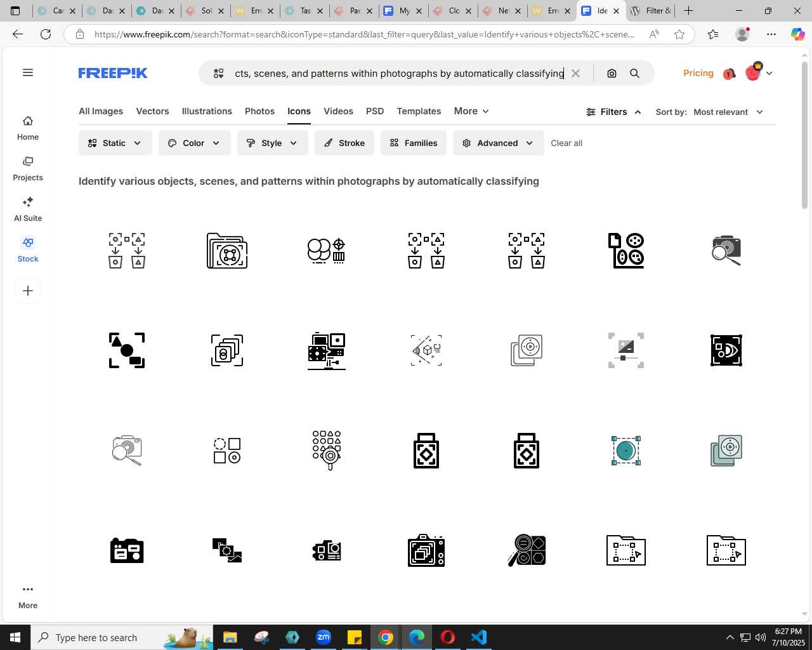Open Copilot icon in browser toolbar
Image resolution: width=812 pixels, height=650 pixels.
[x=797, y=34]
